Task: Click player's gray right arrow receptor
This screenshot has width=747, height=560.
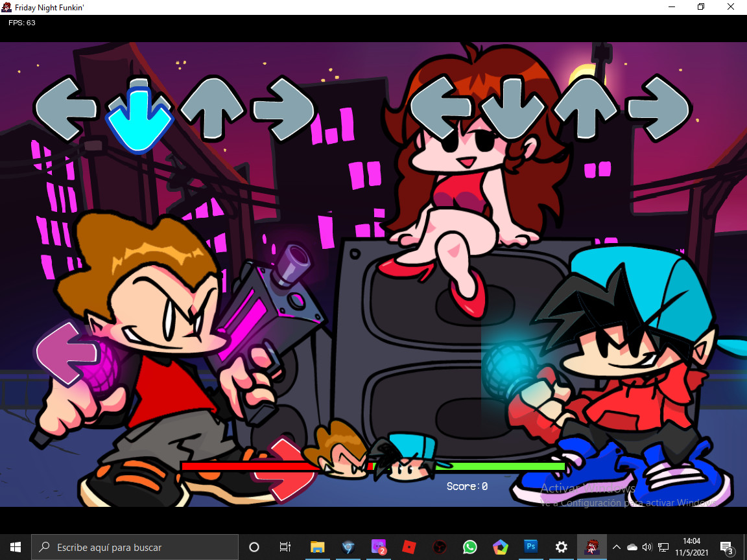Action: tap(659, 108)
